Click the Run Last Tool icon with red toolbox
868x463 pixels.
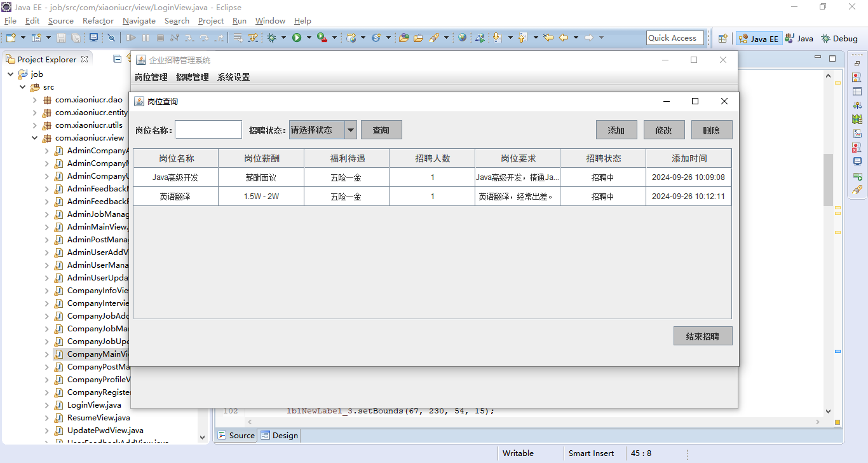[x=322, y=38]
